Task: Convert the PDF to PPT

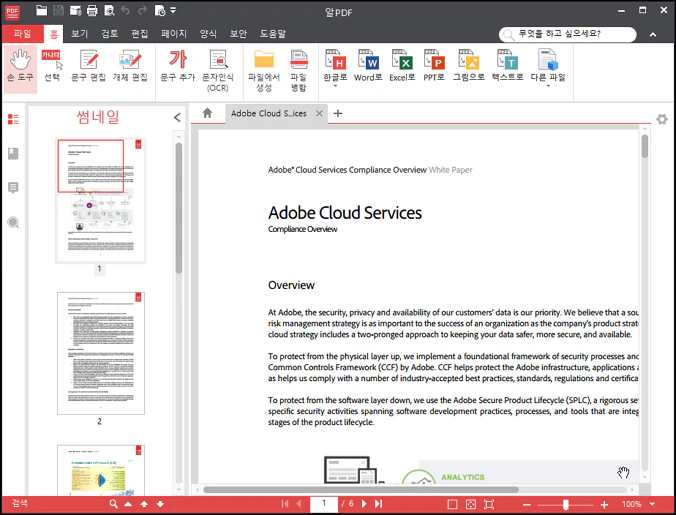Action: point(434,66)
